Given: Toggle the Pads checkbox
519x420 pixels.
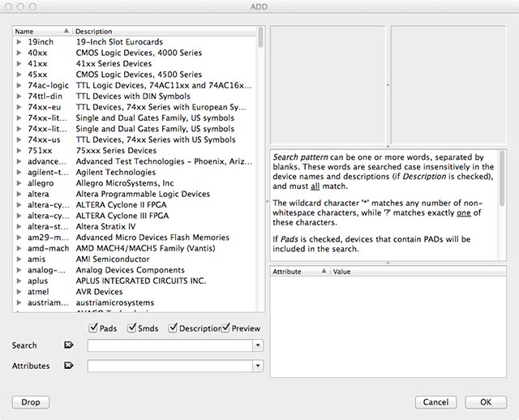Looking at the screenshot, I should pyautogui.click(x=93, y=328).
